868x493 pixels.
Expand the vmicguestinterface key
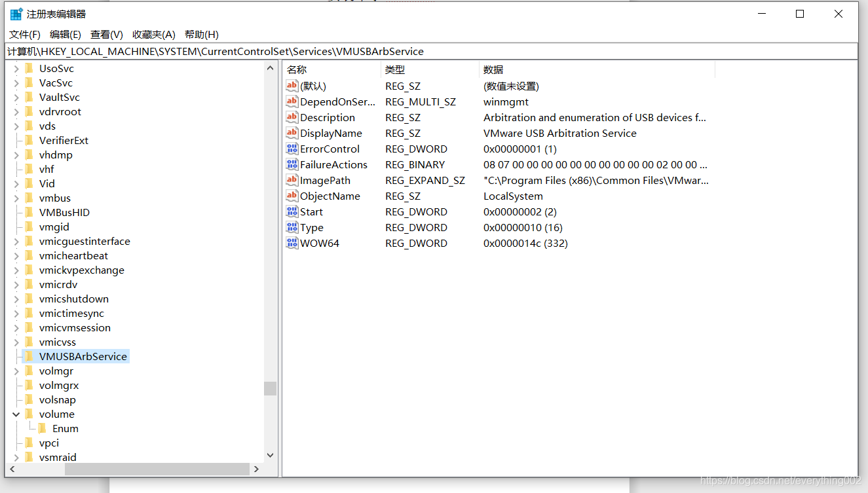pos(16,241)
